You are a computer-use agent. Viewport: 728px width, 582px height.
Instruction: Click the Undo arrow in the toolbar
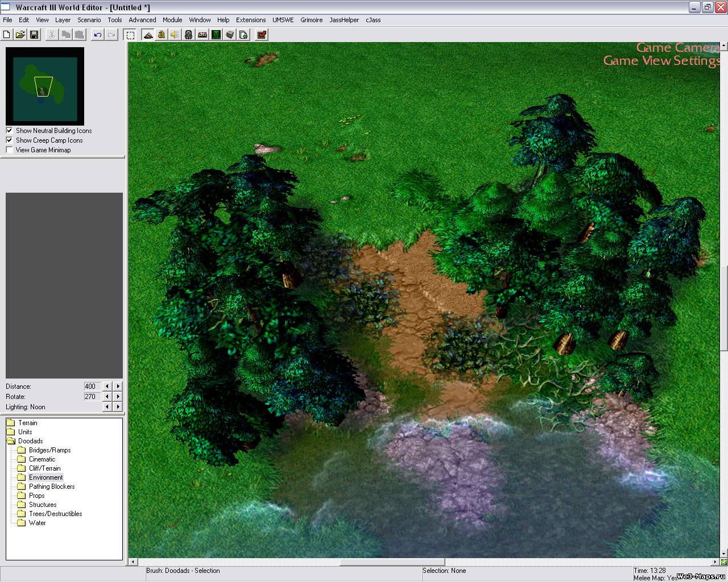(98, 35)
